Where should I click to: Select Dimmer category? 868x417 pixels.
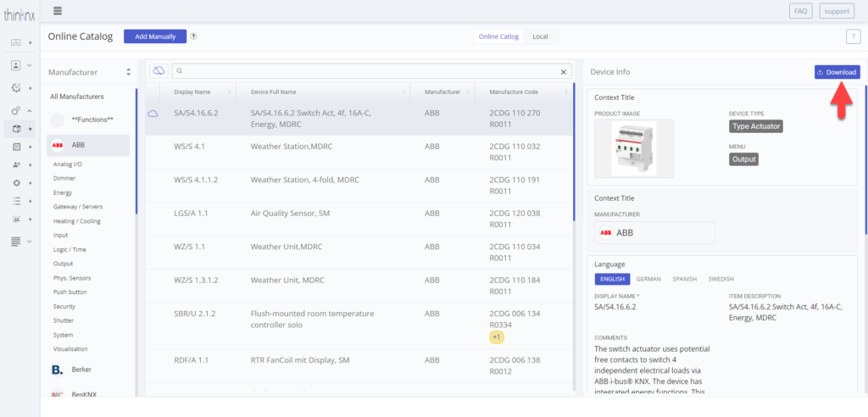[64, 178]
